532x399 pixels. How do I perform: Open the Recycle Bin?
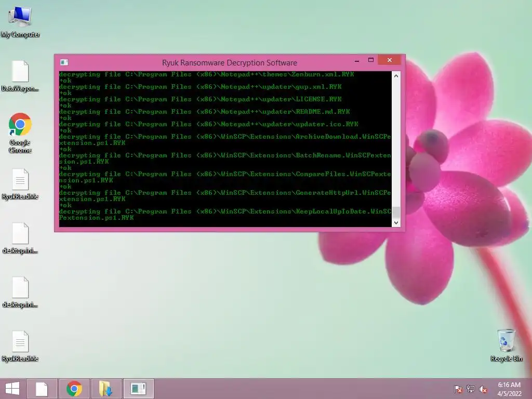pos(506,345)
